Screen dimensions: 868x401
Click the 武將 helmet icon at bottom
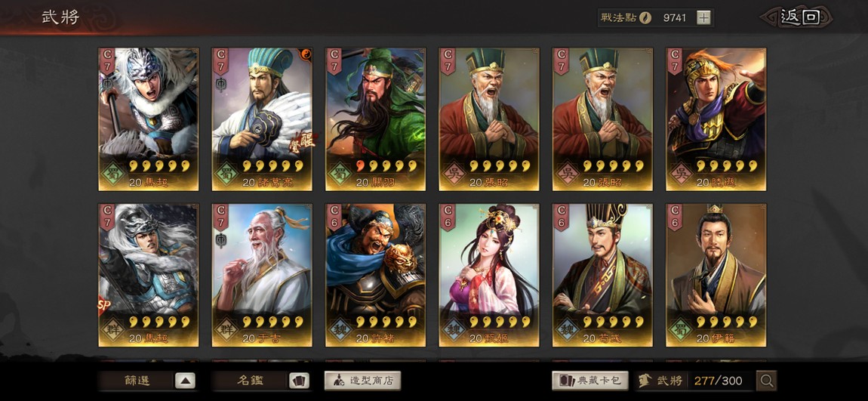tap(645, 381)
